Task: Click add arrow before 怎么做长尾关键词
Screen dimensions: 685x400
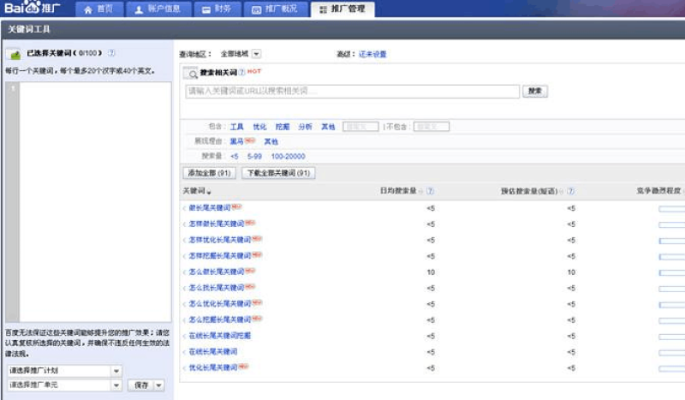Action: click(x=184, y=272)
